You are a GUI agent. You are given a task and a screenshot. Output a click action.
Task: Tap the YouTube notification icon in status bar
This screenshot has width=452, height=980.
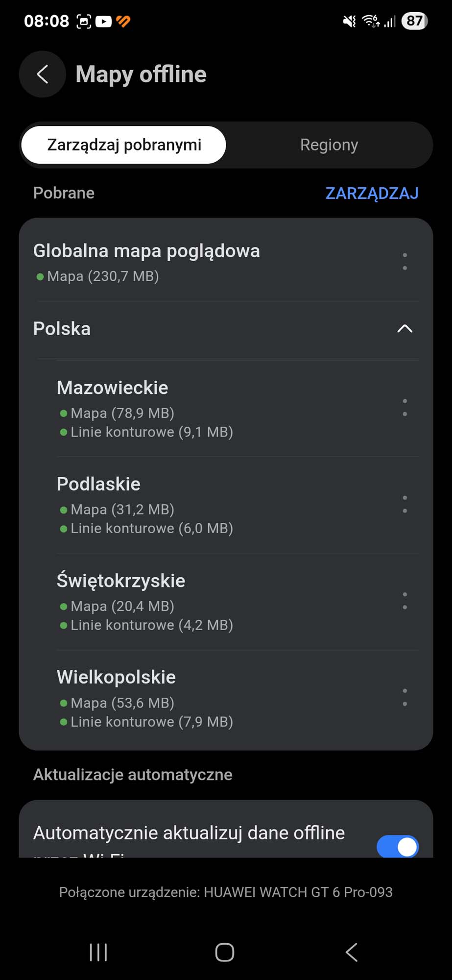pos(103,21)
